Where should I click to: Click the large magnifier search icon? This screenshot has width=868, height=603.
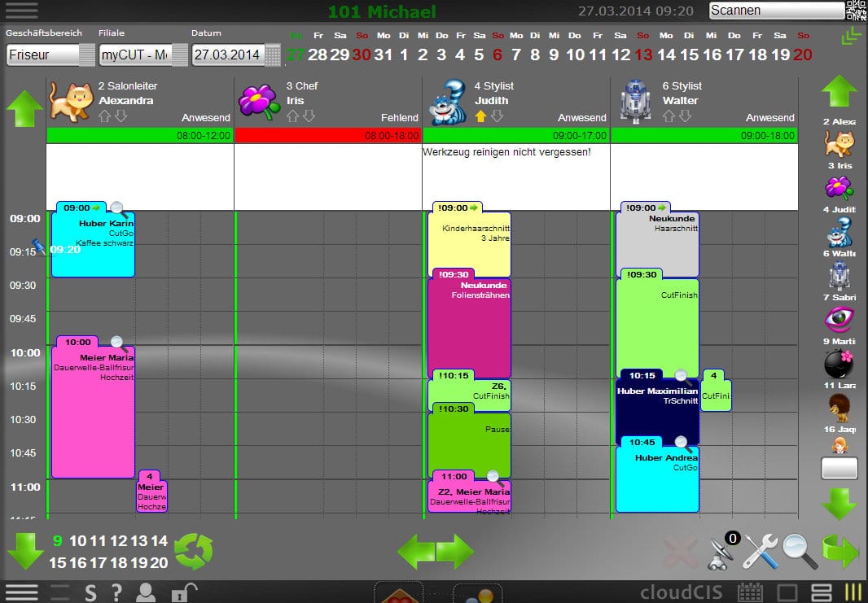click(800, 552)
